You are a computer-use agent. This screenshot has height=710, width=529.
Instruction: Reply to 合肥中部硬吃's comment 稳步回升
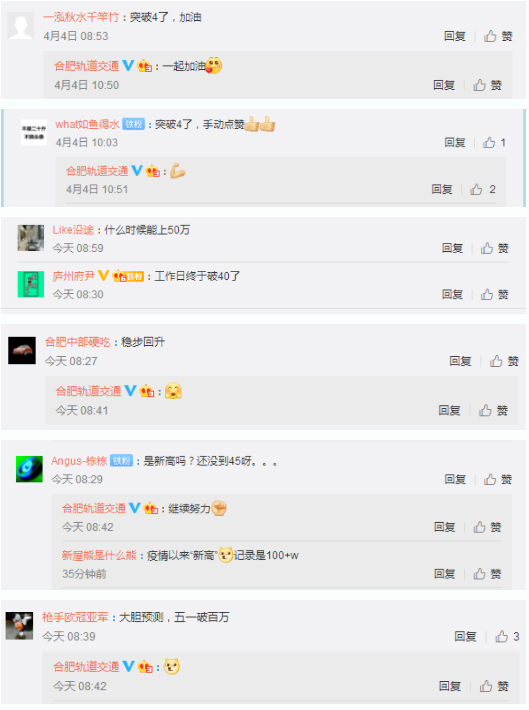point(460,361)
